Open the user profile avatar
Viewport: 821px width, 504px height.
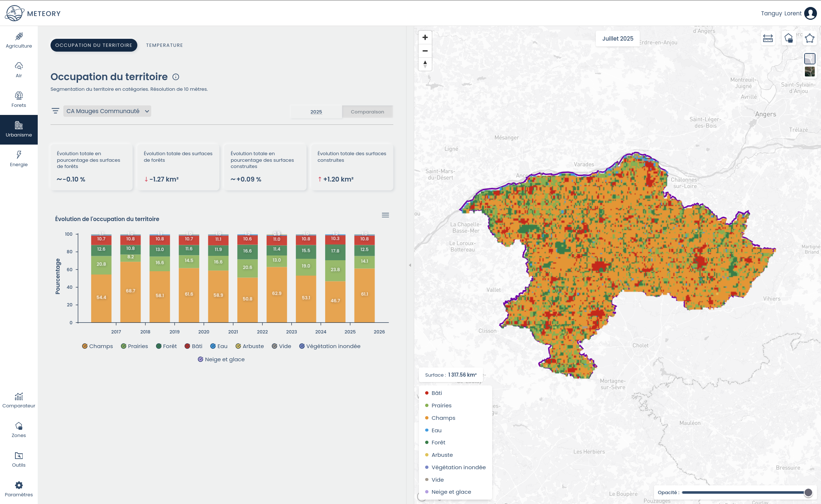[810, 14]
